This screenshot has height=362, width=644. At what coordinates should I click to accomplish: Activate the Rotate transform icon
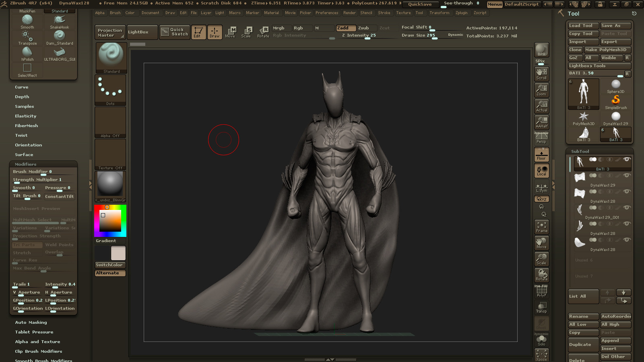click(263, 32)
